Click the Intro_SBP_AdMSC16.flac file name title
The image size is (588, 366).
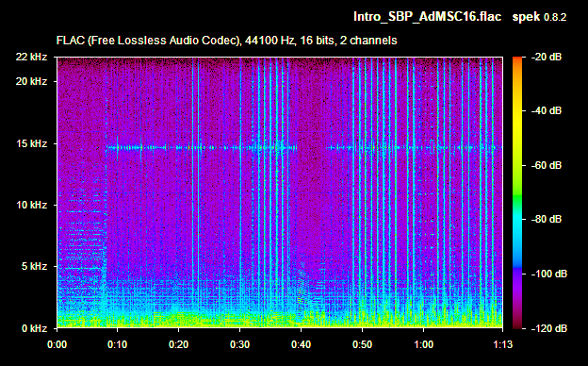pos(427,17)
